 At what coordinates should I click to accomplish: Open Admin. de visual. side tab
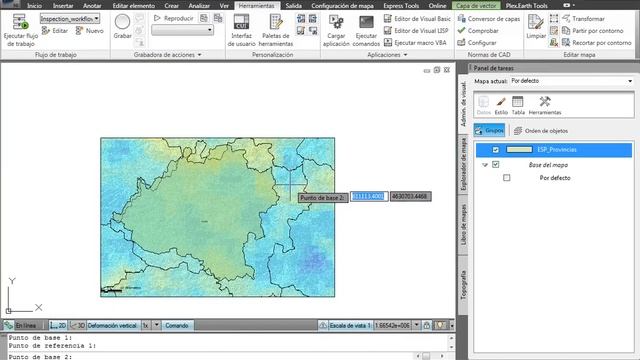coord(463,104)
